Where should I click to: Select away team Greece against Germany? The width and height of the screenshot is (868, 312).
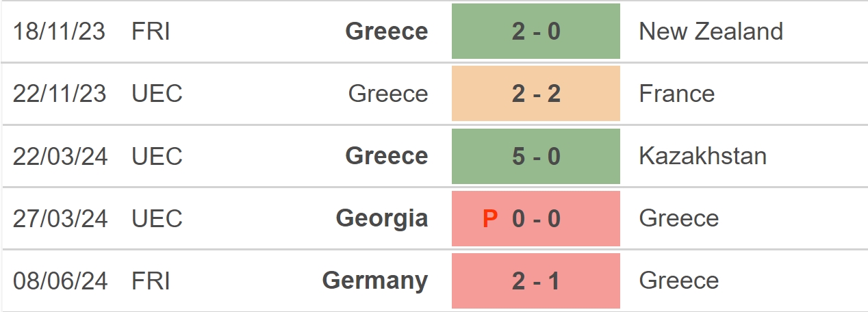point(678,281)
